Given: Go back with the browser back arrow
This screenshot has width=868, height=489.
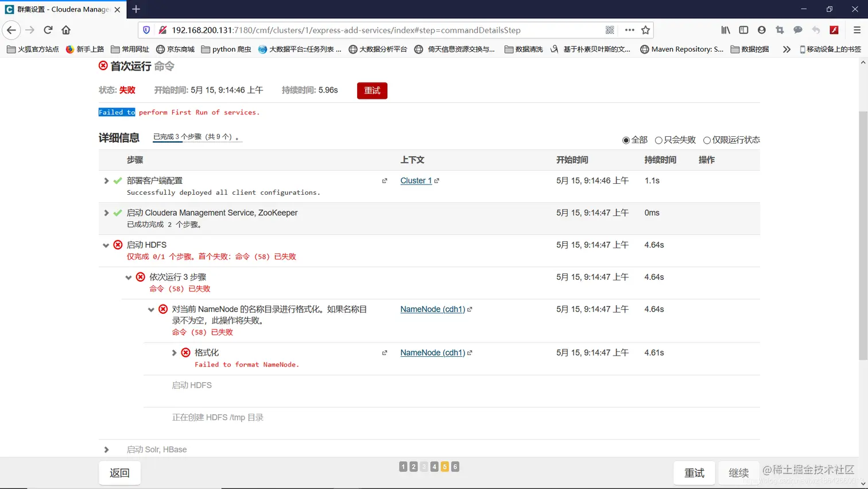Looking at the screenshot, I should [x=11, y=30].
